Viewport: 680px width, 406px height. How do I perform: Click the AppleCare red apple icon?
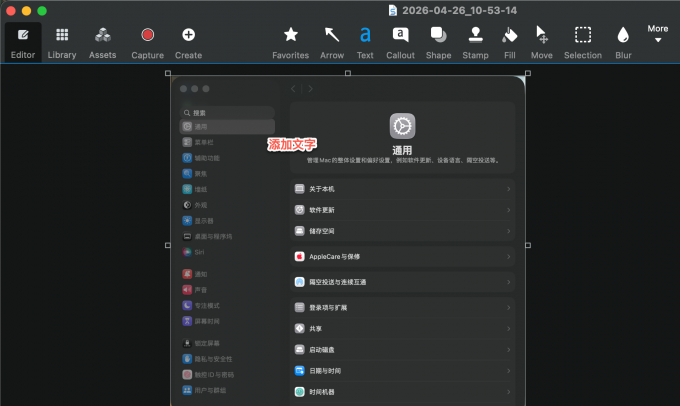(300, 256)
